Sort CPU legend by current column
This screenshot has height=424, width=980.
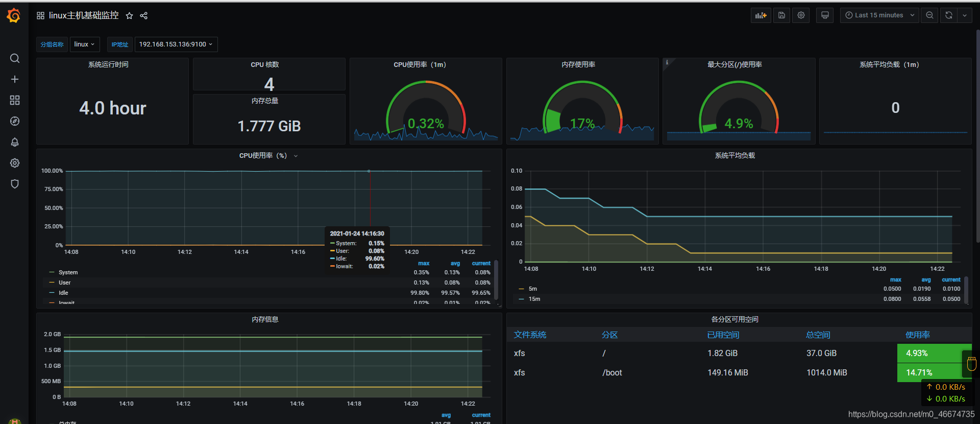pyautogui.click(x=481, y=264)
